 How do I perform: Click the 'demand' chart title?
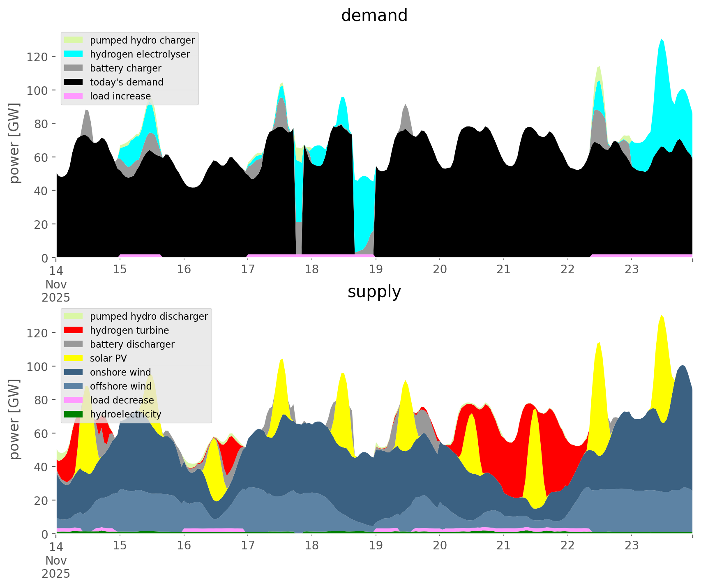(374, 16)
